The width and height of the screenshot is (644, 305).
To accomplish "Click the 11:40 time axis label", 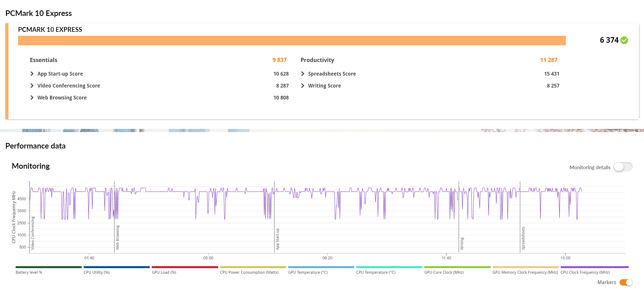I will tap(446, 258).
